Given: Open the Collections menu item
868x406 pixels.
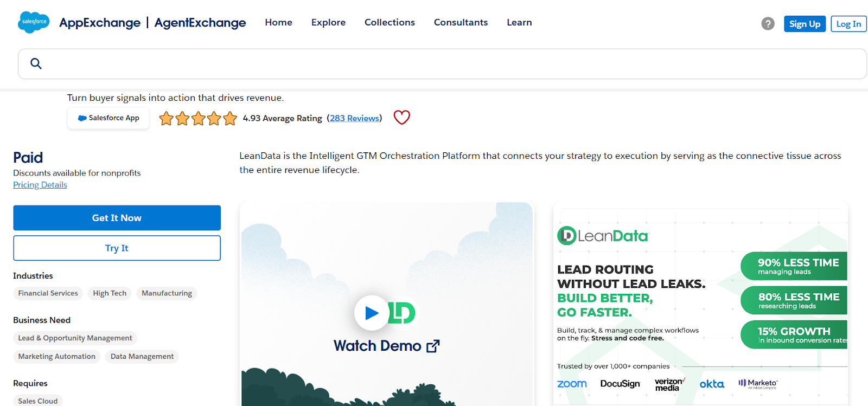Looking at the screenshot, I should [x=390, y=22].
